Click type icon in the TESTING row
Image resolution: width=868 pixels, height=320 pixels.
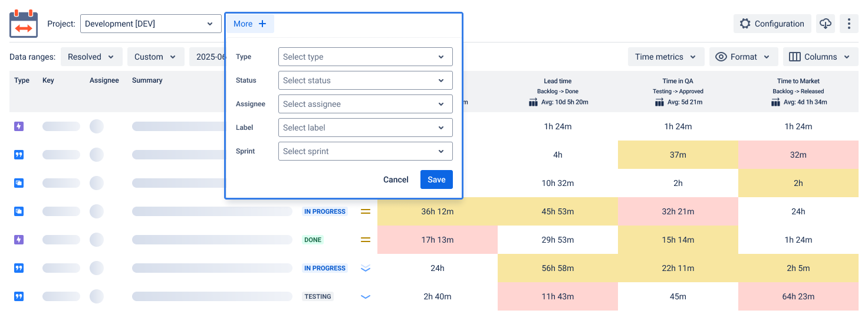(19, 296)
